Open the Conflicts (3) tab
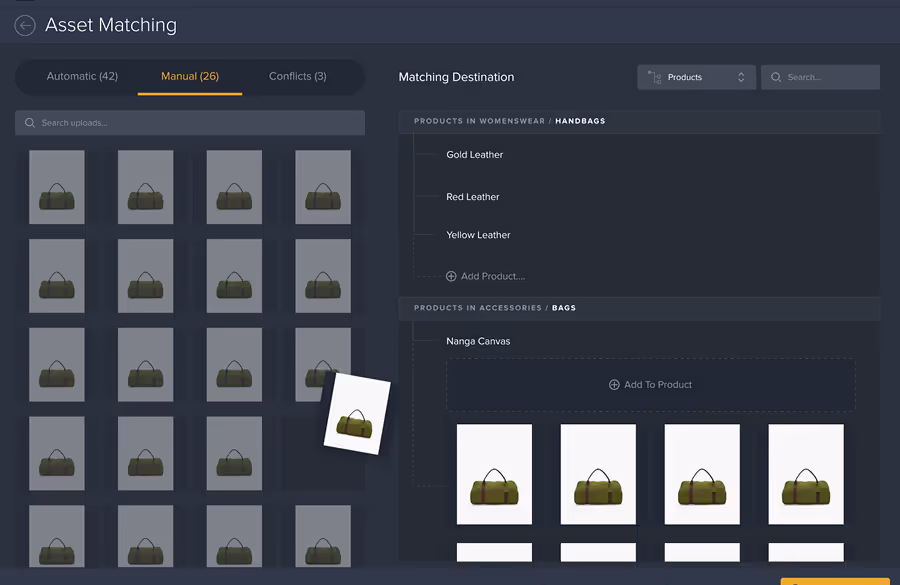This screenshot has width=900, height=585. pos(297,76)
